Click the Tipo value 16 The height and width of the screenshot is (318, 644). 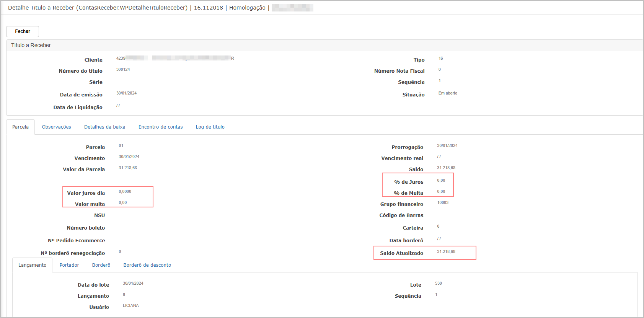441,59
